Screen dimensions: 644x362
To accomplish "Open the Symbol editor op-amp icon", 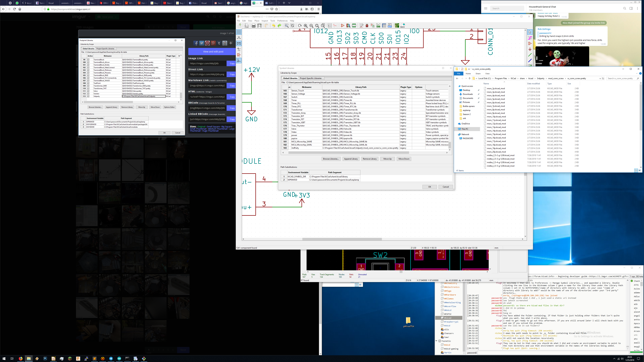I will coord(342,25).
